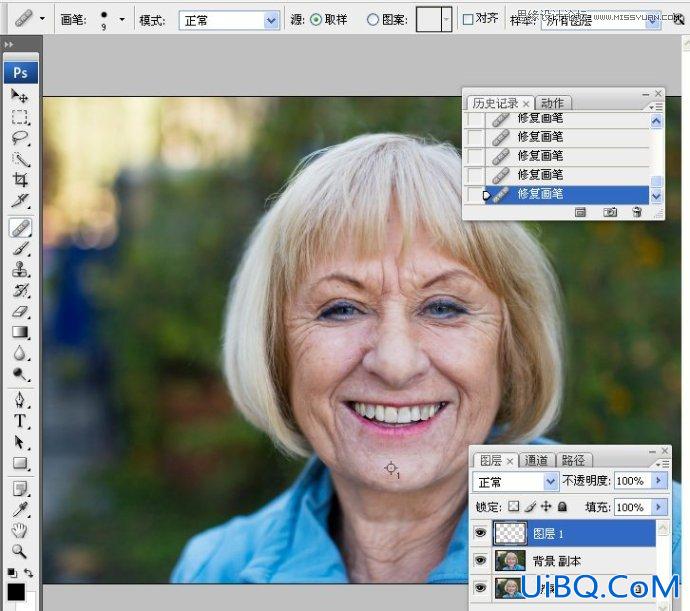Image resolution: width=690 pixels, height=611 pixels.
Task: Select the Brush tool
Action: [19, 249]
